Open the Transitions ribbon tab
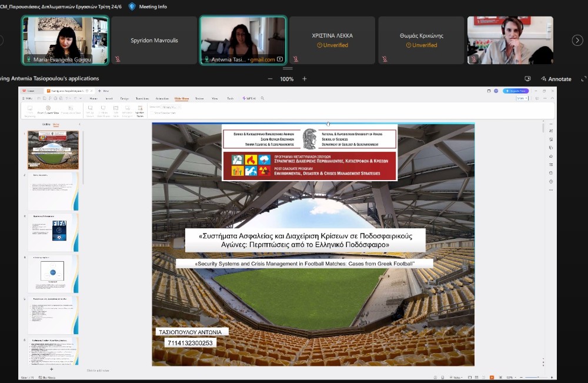Viewport: 588px width, 383px height. [x=142, y=98]
